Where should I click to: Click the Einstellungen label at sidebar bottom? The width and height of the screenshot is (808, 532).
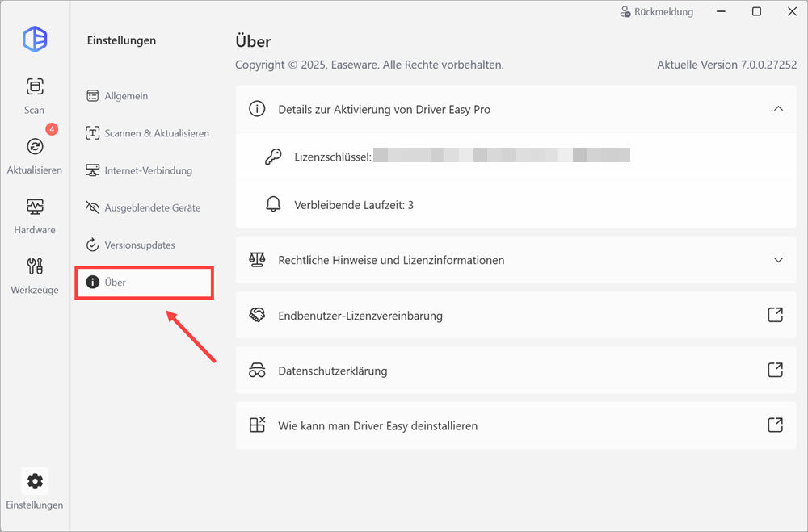click(x=35, y=505)
